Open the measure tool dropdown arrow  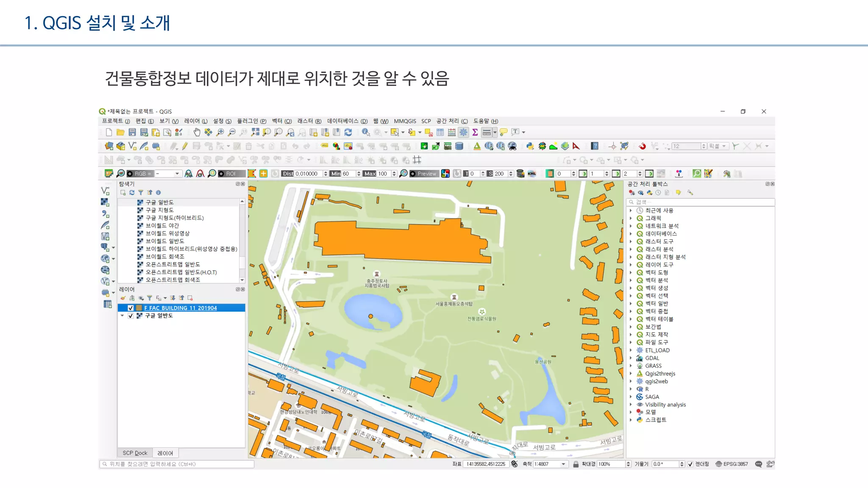495,133
